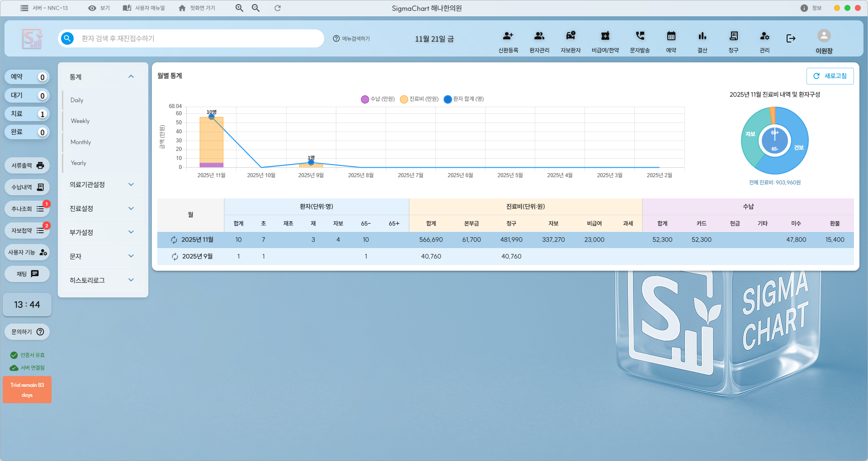Open the 신환등록 new patient icon
The height and width of the screenshot is (461, 868).
click(x=508, y=37)
